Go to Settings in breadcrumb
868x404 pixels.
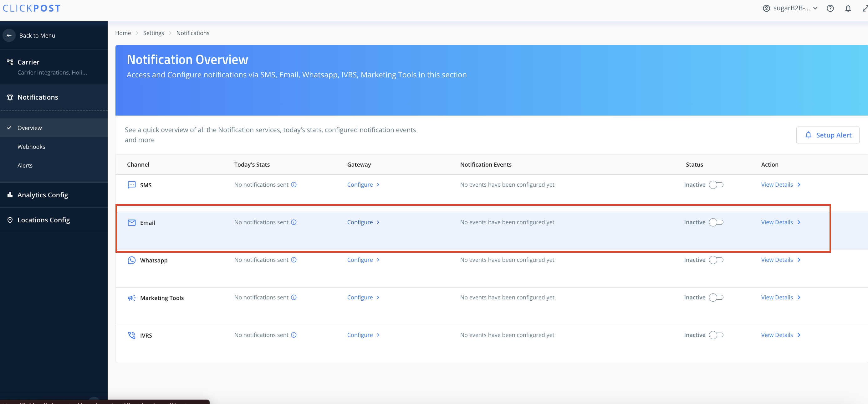coord(153,33)
